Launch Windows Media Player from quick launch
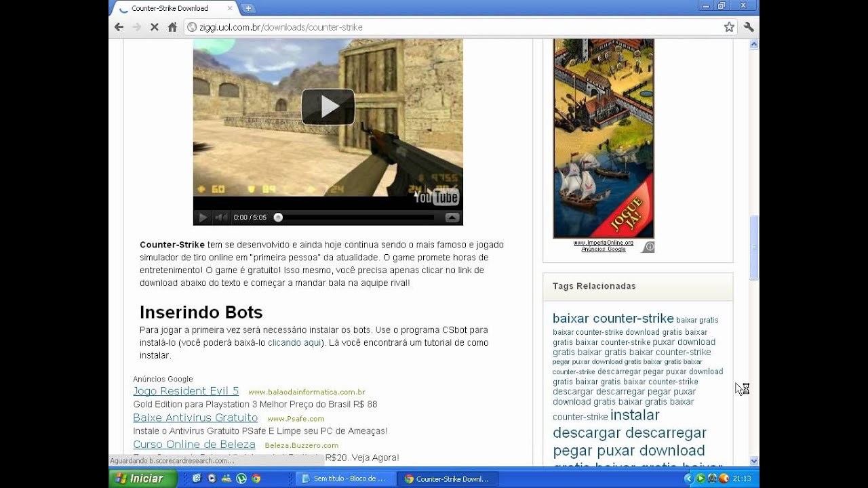The image size is (868, 488). (212, 479)
